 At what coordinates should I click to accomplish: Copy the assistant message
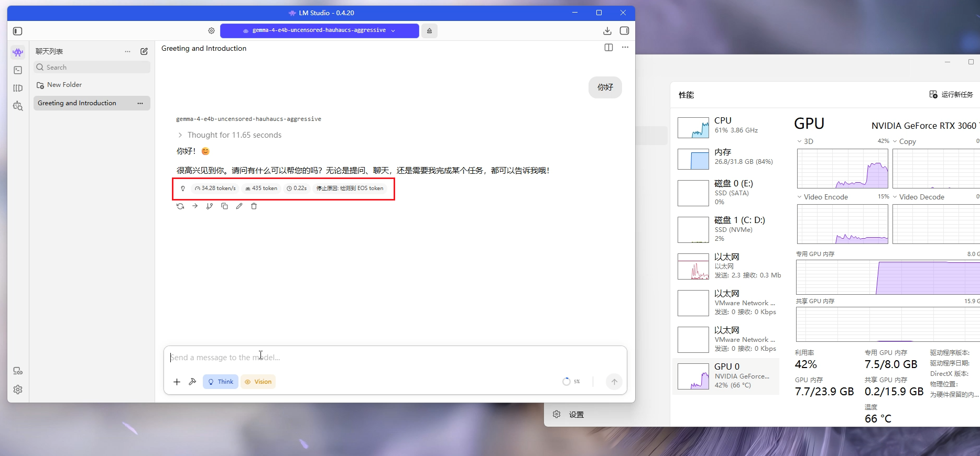pos(224,206)
